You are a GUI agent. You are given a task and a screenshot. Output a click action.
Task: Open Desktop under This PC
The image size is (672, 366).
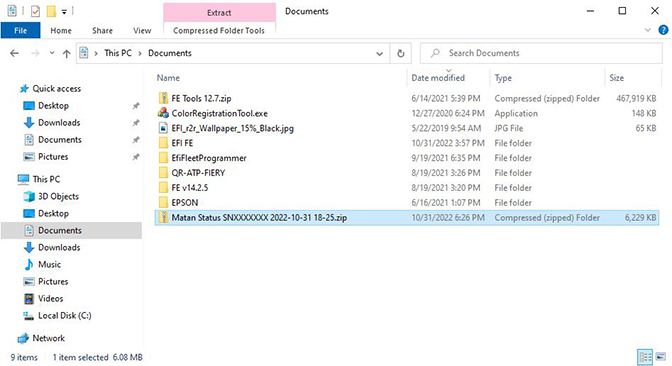(53, 213)
